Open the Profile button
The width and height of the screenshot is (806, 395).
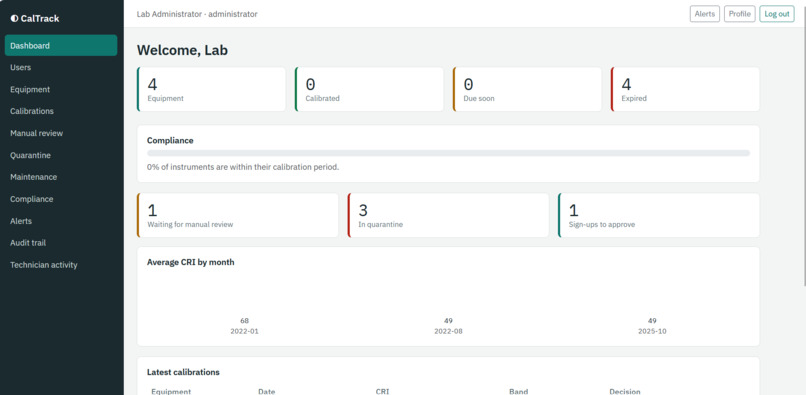pyautogui.click(x=739, y=14)
